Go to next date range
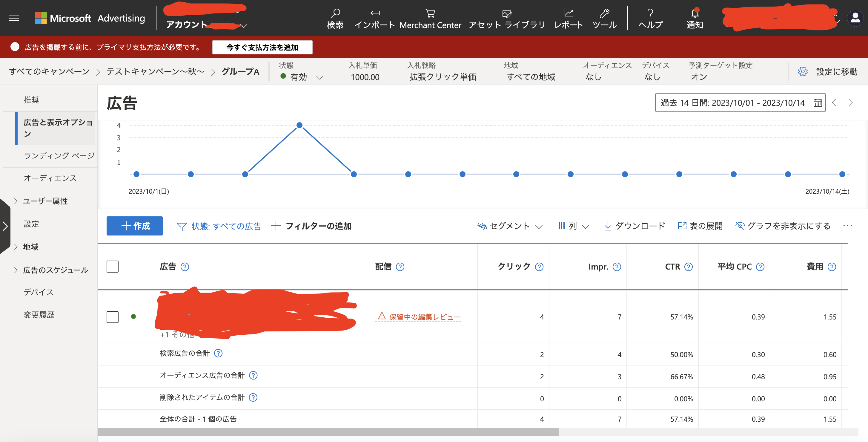This screenshot has width=868, height=442. pyautogui.click(x=850, y=103)
